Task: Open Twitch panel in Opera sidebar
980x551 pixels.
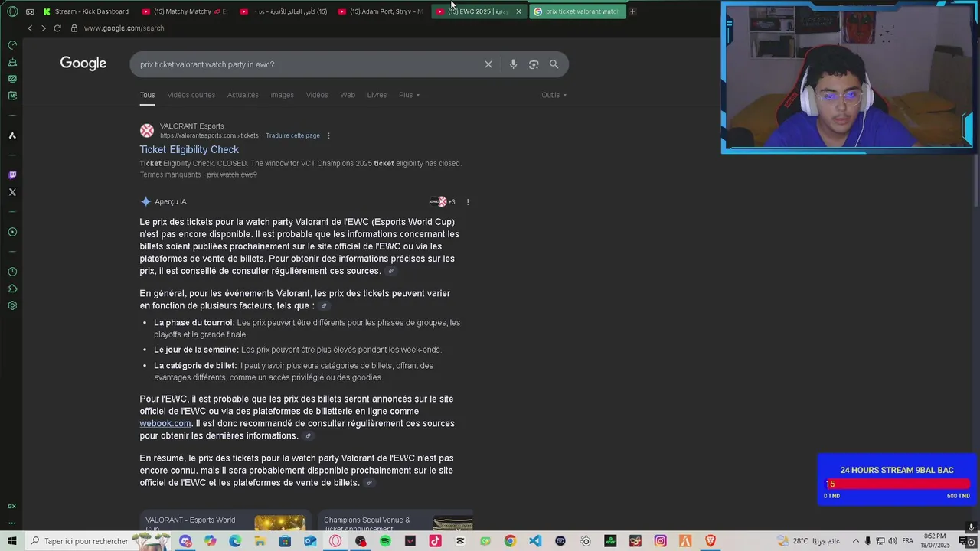Action: (12, 175)
